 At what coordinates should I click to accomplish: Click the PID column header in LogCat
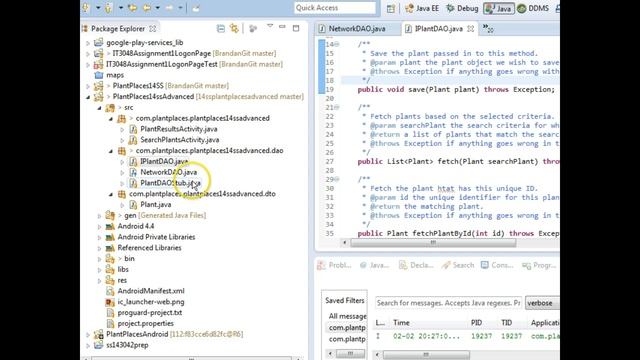click(476, 323)
